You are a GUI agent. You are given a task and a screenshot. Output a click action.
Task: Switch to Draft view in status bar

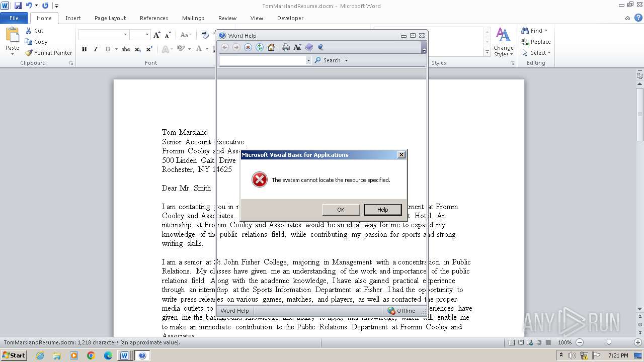click(x=548, y=342)
